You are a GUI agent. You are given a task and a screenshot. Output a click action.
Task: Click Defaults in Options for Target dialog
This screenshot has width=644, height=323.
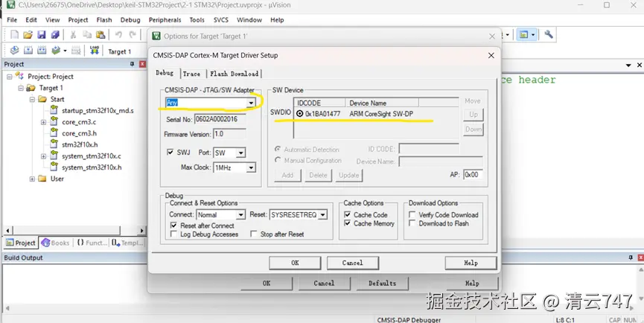pyautogui.click(x=382, y=284)
